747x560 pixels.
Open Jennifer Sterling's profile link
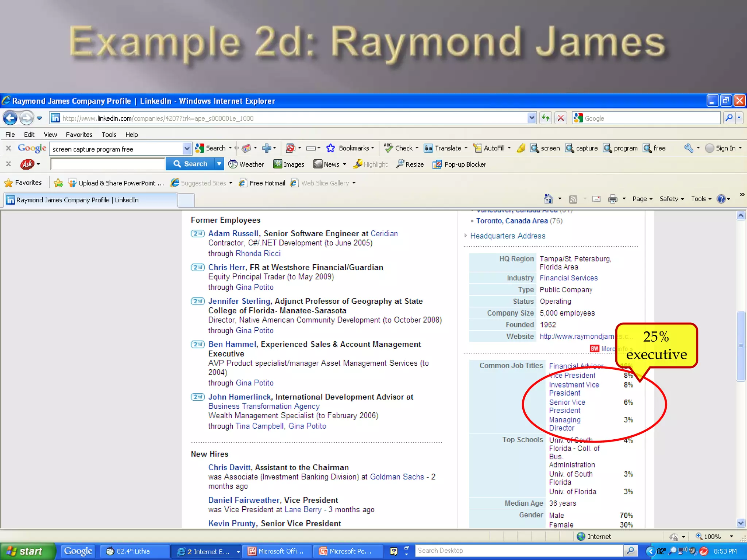tap(239, 301)
